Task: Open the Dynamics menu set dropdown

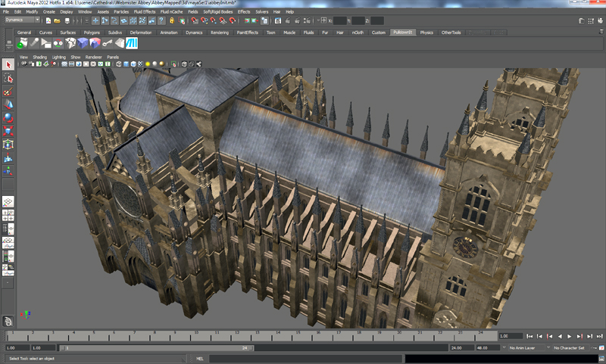Action: click(x=22, y=20)
